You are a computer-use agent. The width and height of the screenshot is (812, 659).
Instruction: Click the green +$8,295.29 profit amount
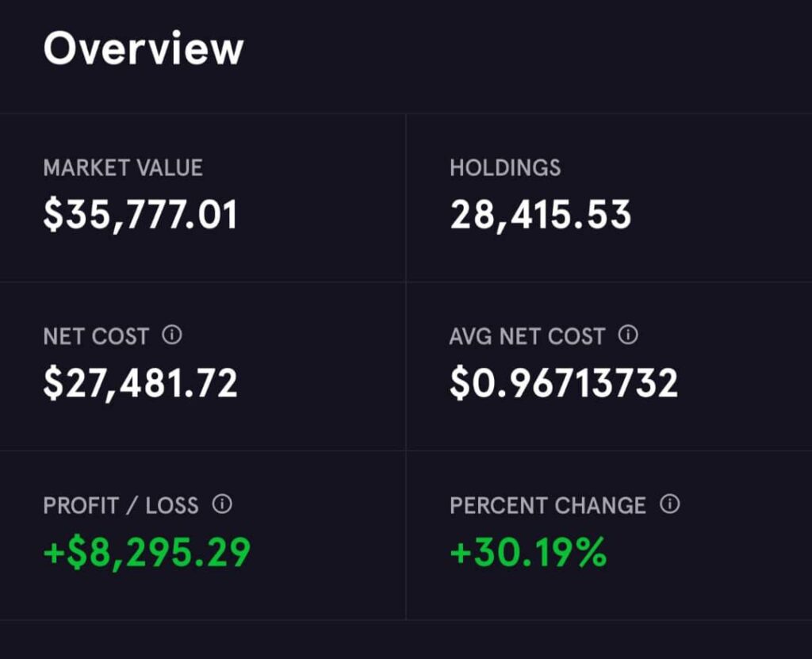147,552
